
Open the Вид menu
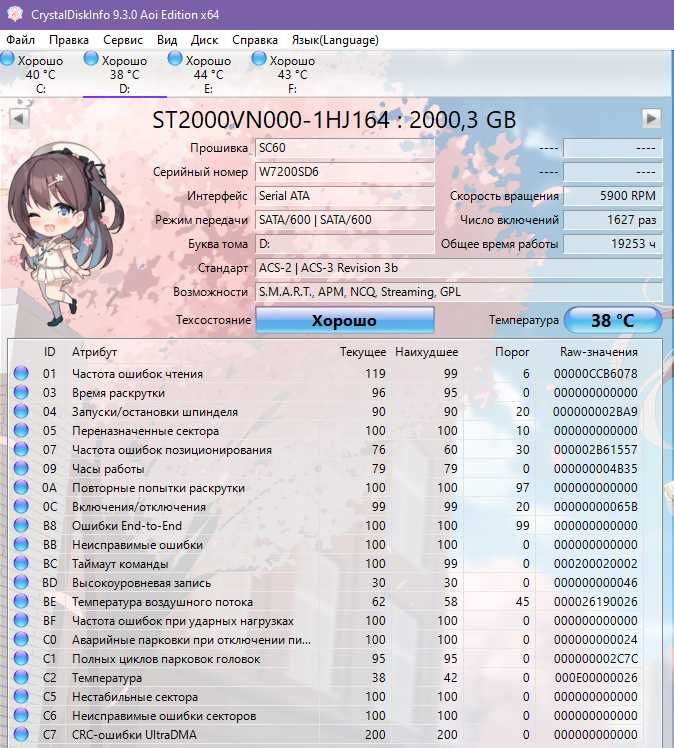[x=166, y=40]
